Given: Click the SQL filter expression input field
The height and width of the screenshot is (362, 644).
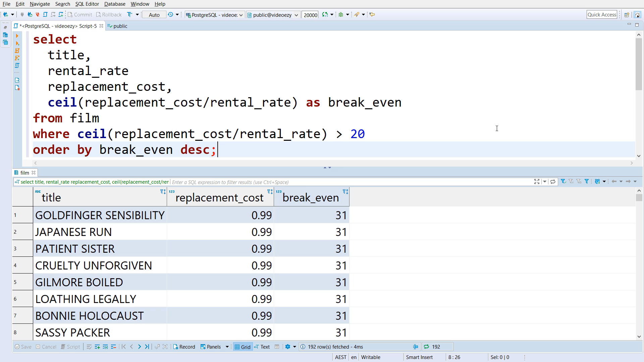Looking at the screenshot, I should [x=349, y=182].
